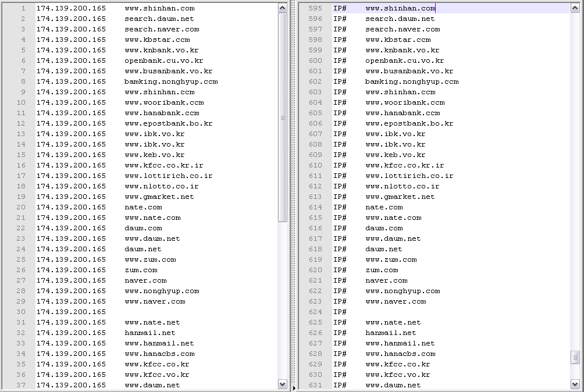This screenshot has height=392, width=584.
Task: Click www.nlotto.co.ir on line 18
Action: click(x=161, y=186)
